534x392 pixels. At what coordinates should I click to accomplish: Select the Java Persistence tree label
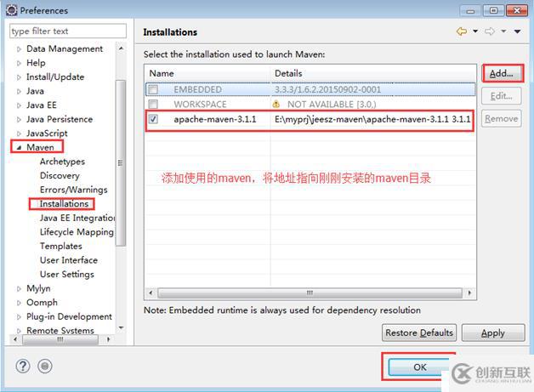point(60,119)
